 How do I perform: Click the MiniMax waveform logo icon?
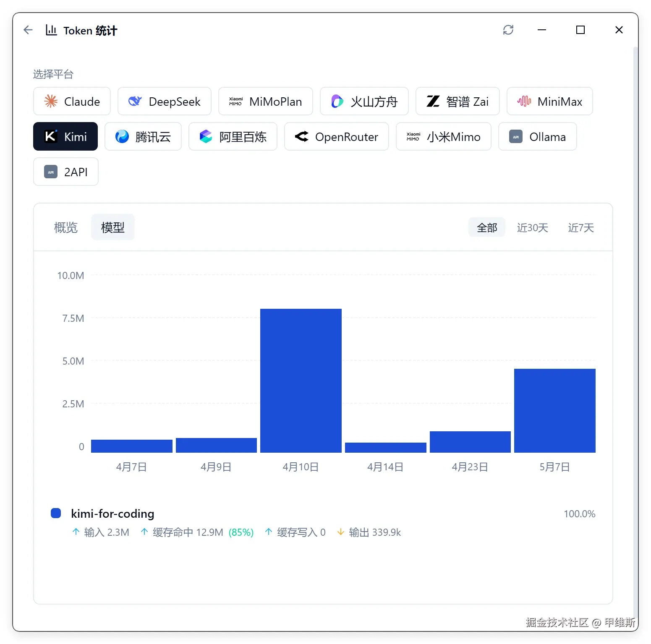(x=524, y=101)
